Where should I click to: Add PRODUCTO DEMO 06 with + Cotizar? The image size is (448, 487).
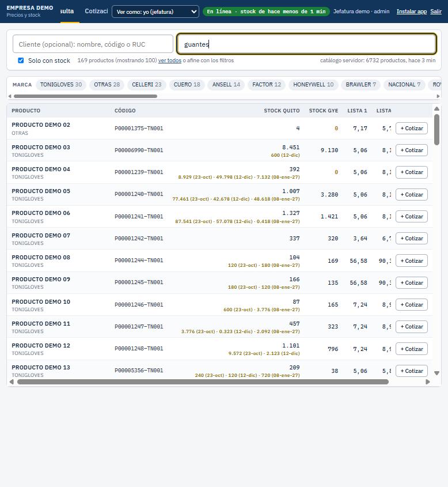click(412, 217)
